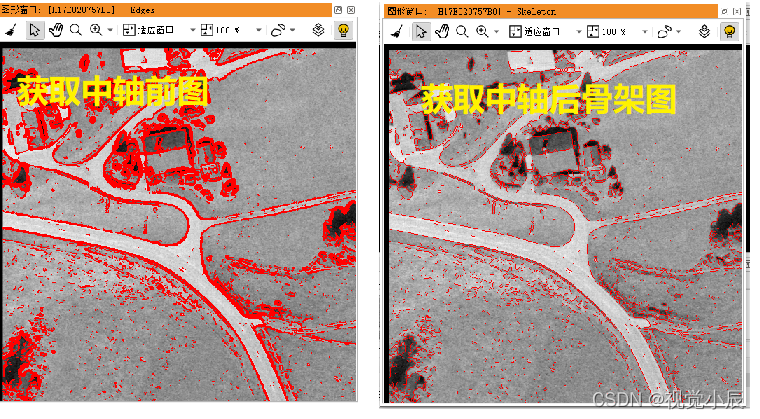
Task: Toggle the lightbulb icon in Skeleton window
Action: [x=729, y=32]
